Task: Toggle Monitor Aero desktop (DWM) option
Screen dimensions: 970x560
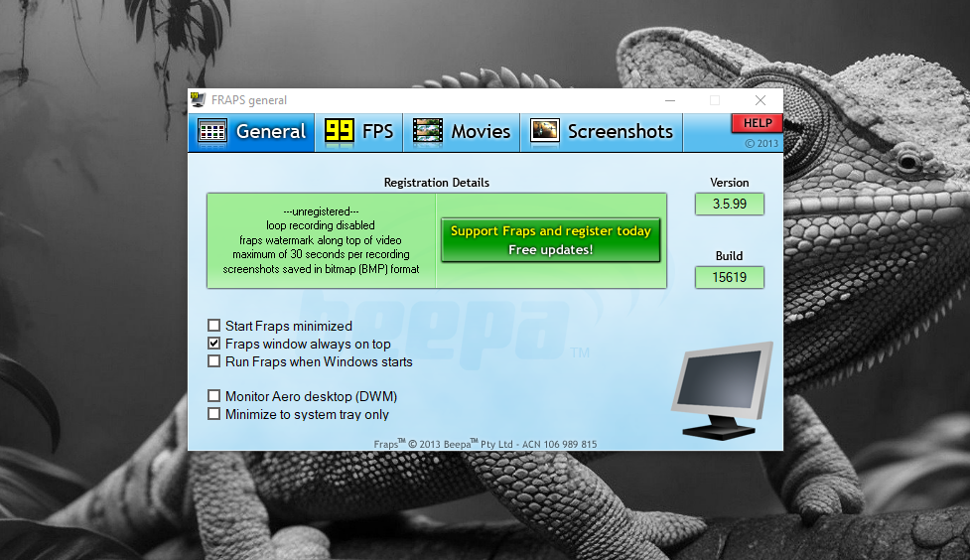Action: coord(214,396)
